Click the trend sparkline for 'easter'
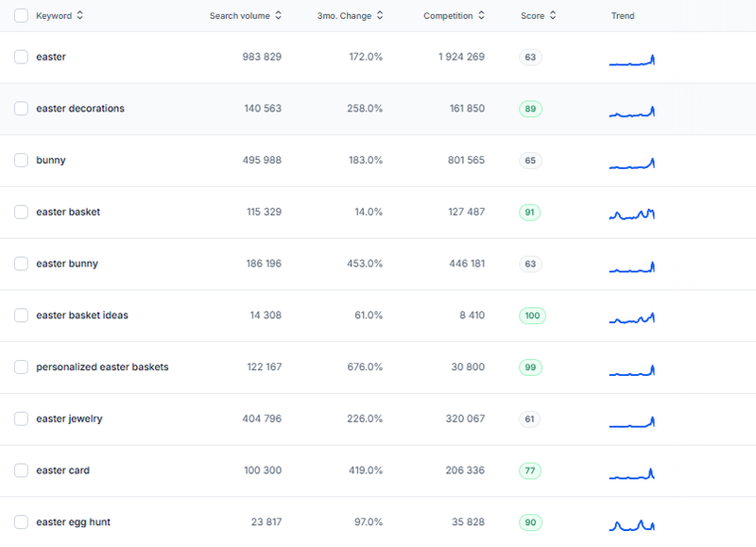 point(632,60)
